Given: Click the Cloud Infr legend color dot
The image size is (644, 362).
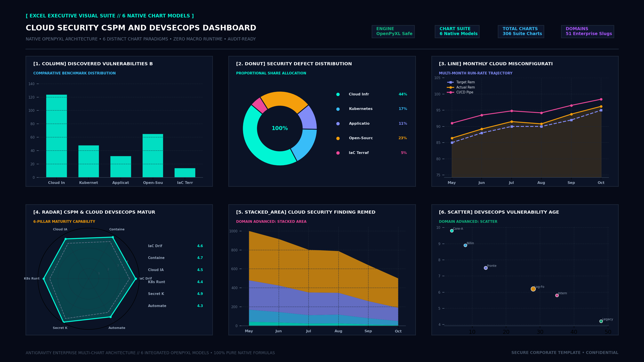Looking at the screenshot, I should coord(338,95).
